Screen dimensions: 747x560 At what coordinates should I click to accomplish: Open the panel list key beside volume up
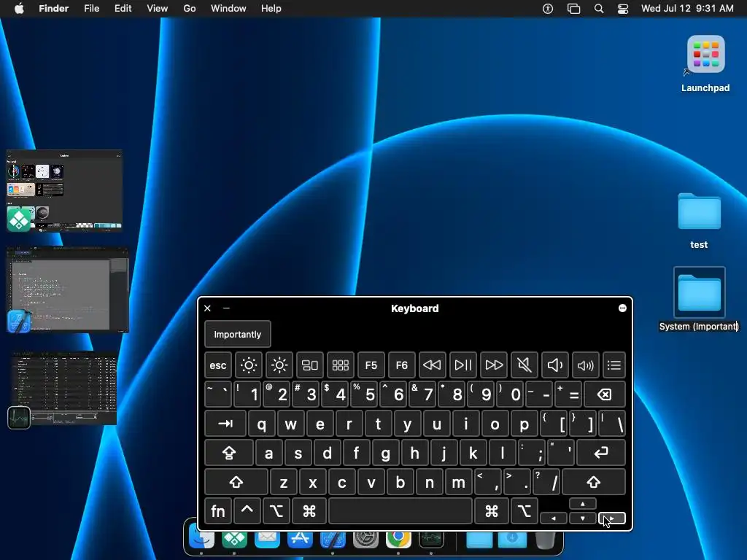click(x=614, y=365)
